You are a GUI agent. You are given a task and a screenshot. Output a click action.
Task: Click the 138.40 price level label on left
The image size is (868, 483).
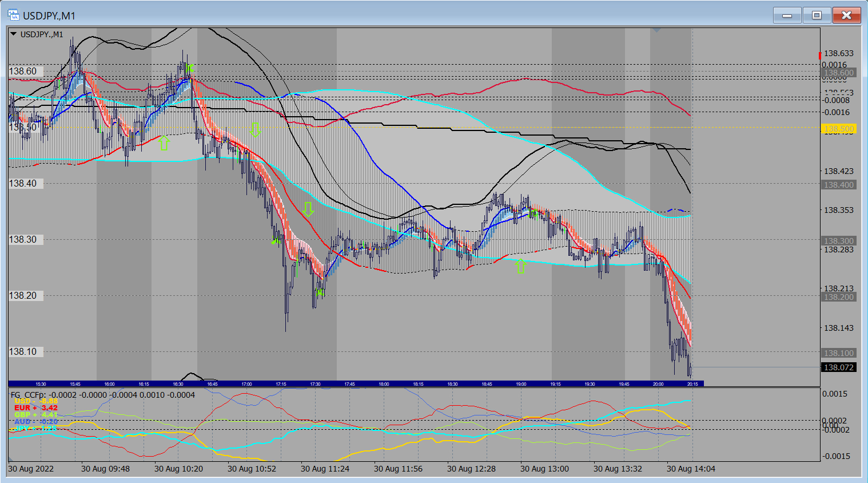(23, 184)
